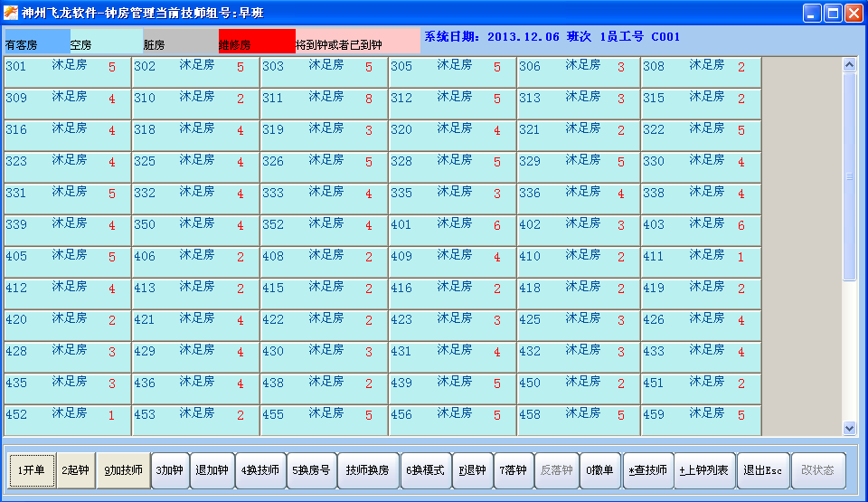Click the 9加技师 button

(123, 470)
